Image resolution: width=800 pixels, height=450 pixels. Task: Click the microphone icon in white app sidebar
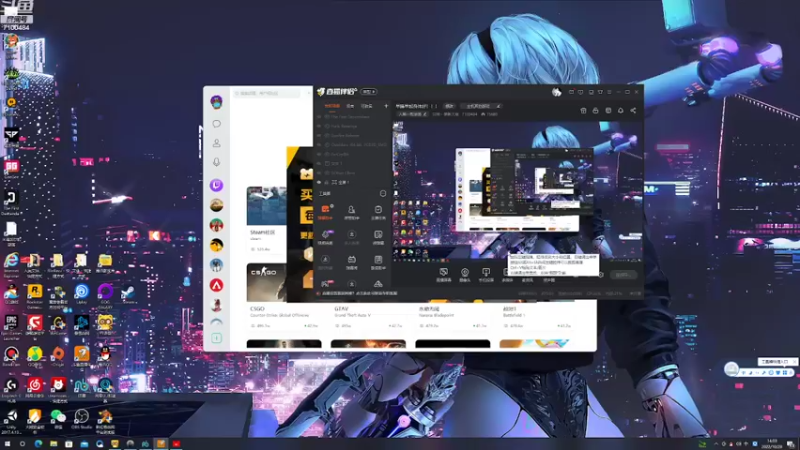216,162
